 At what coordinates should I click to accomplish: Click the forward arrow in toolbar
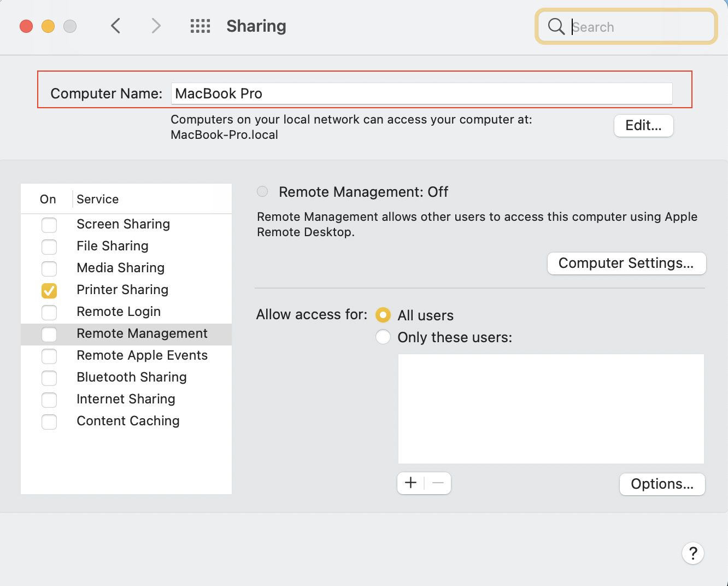tap(156, 26)
